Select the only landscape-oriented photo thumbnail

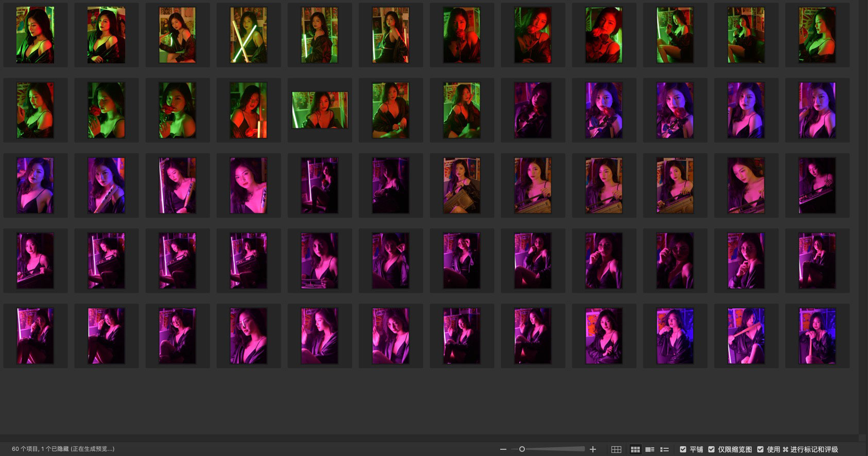coord(320,110)
